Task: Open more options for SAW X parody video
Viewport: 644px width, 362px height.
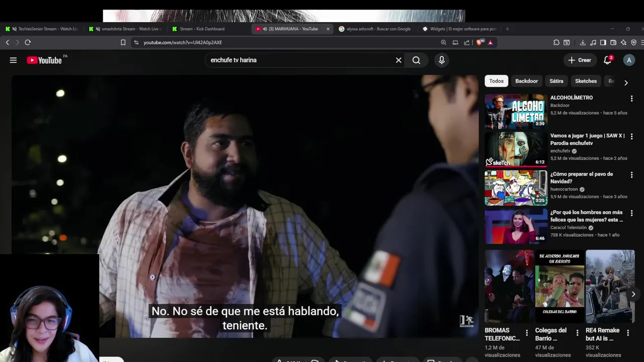Action: 631,137
